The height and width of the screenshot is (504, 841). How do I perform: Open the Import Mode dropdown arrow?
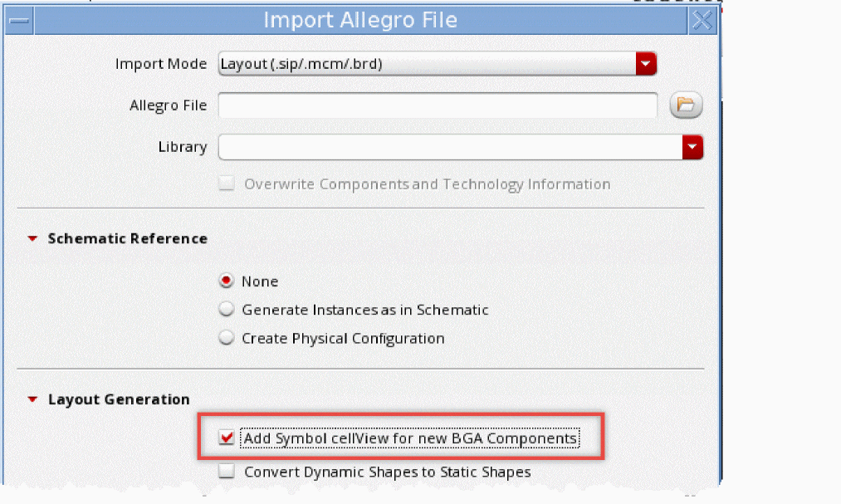tap(646, 63)
